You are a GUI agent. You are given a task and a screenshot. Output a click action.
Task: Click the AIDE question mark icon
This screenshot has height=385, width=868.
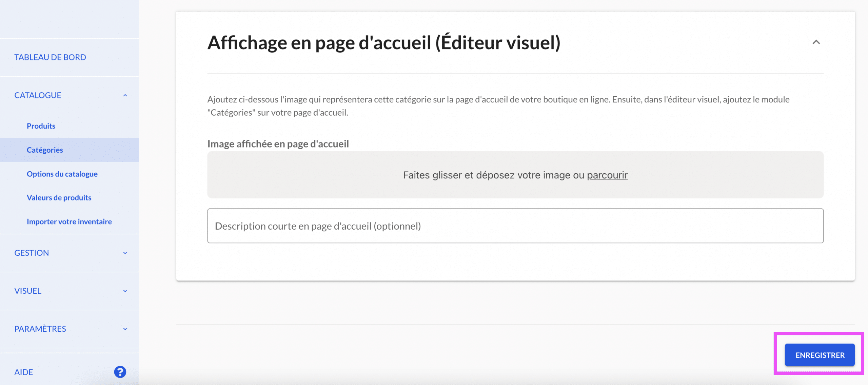pyautogui.click(x=120, y=372)
